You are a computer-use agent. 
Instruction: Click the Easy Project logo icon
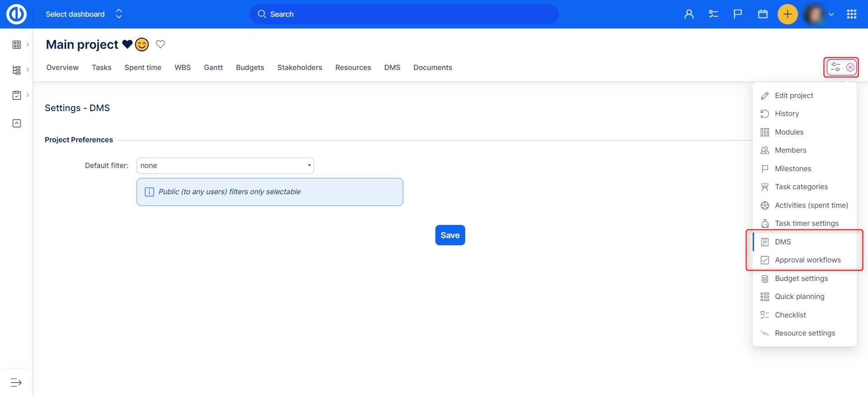pyautogui.click(x=16, y=14)
